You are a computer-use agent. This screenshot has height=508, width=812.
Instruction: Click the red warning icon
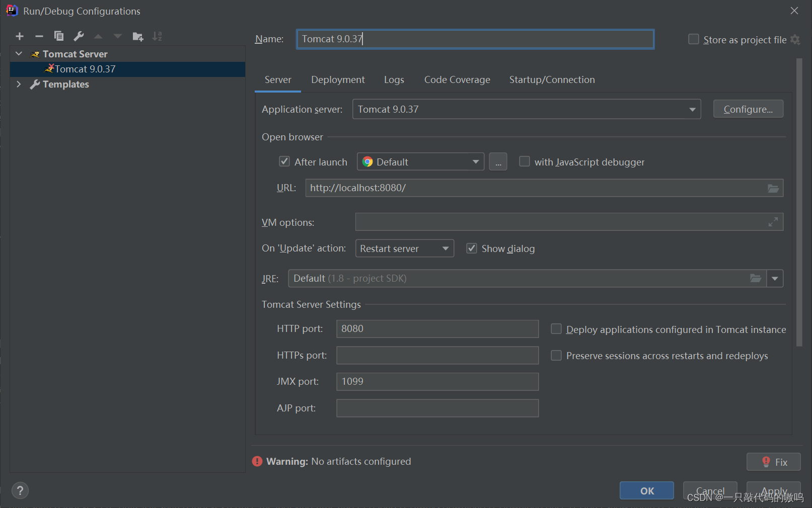257,461
